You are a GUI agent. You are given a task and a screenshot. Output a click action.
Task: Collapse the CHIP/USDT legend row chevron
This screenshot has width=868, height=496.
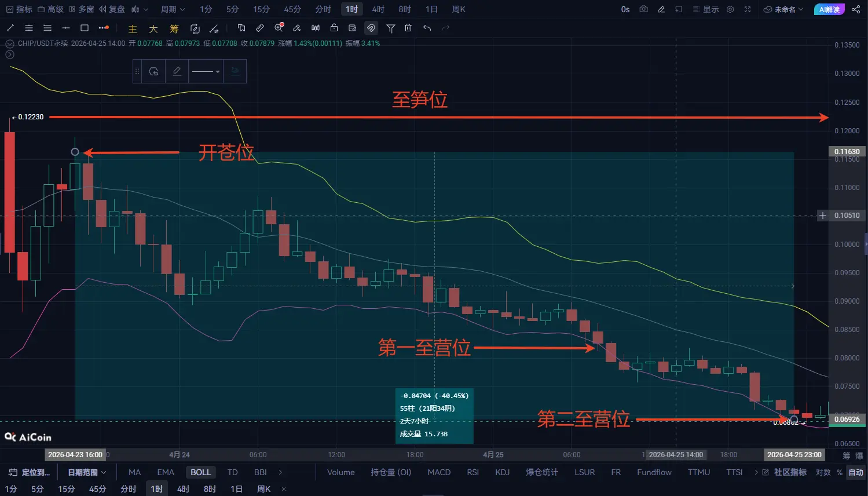9,43
